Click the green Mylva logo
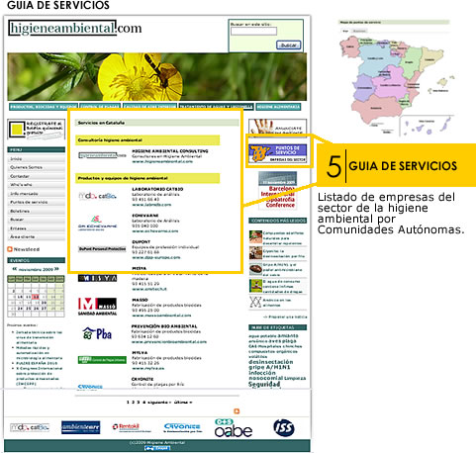The width and height of the screenshot is (476, 453). (x=102, y=360)
